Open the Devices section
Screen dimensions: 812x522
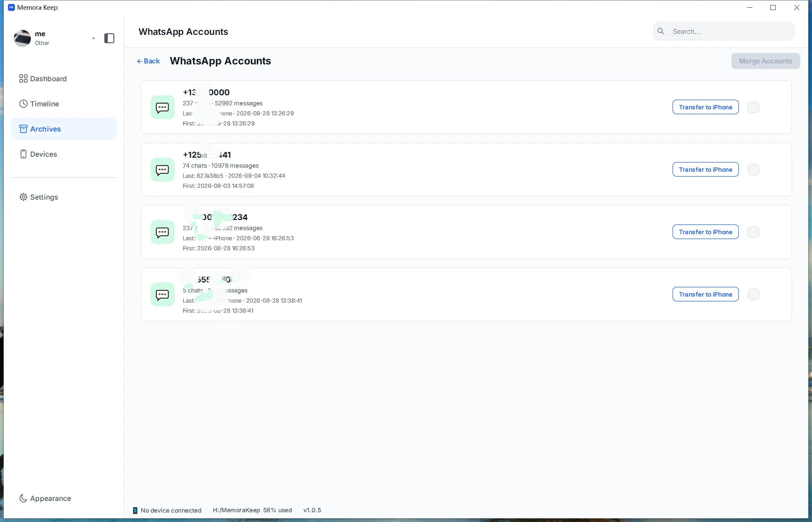coord(64,154)
